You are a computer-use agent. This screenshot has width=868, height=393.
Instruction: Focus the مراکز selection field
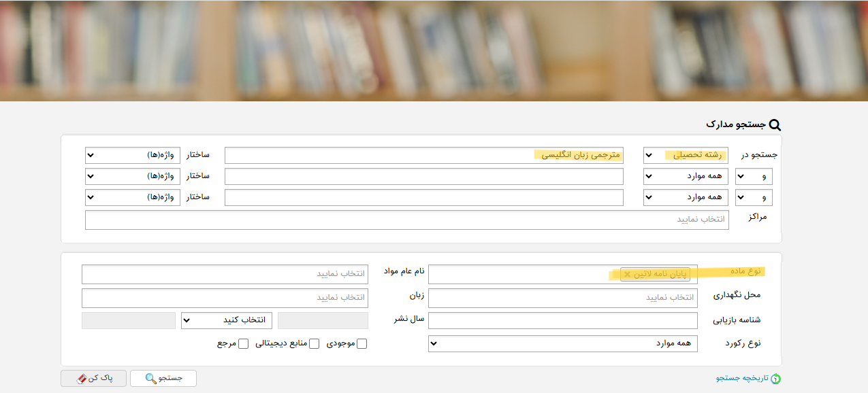[x=407, y=220]
